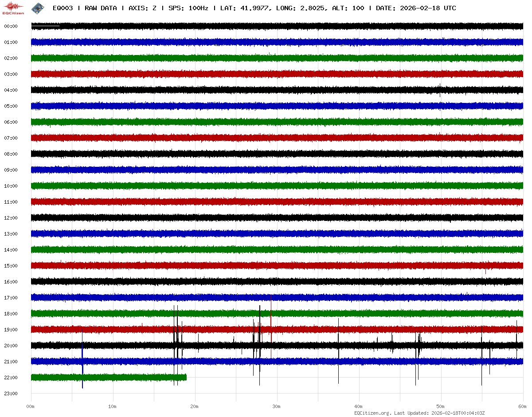Click the 00m minute axis label
The height and width of the screenshot is (417, 532).
[31, 406]
